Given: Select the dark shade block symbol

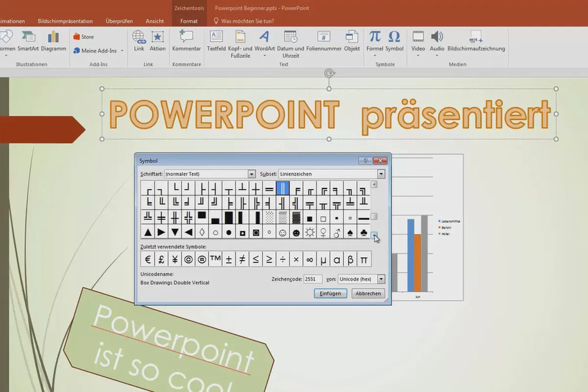Looking at the screenshot, I should (296, 217).
